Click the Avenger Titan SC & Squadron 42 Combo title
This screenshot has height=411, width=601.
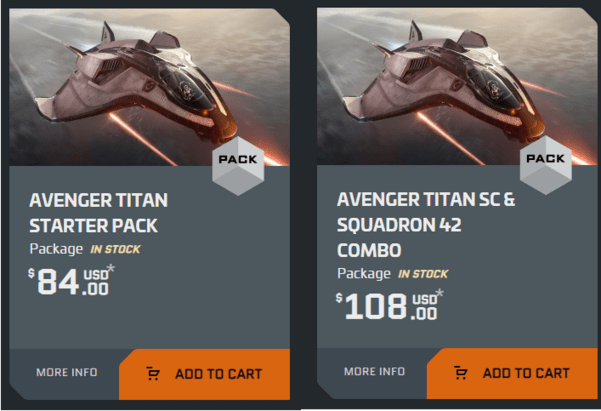click(426, 223)
